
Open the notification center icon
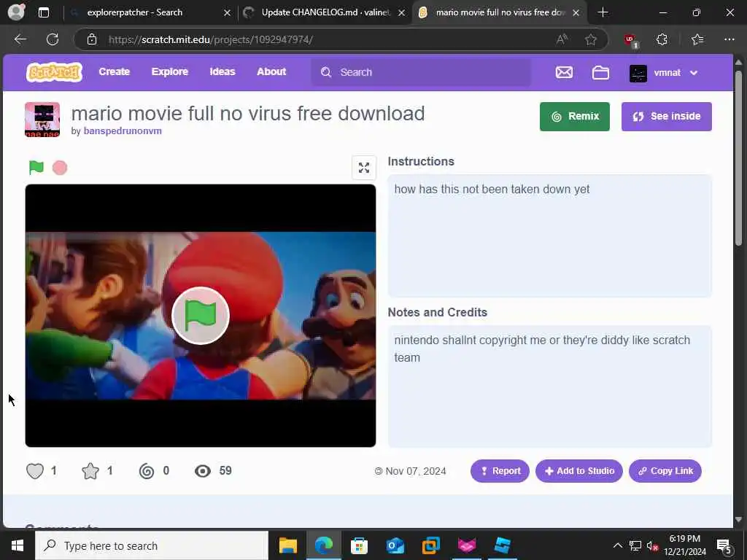click(724, 546)
